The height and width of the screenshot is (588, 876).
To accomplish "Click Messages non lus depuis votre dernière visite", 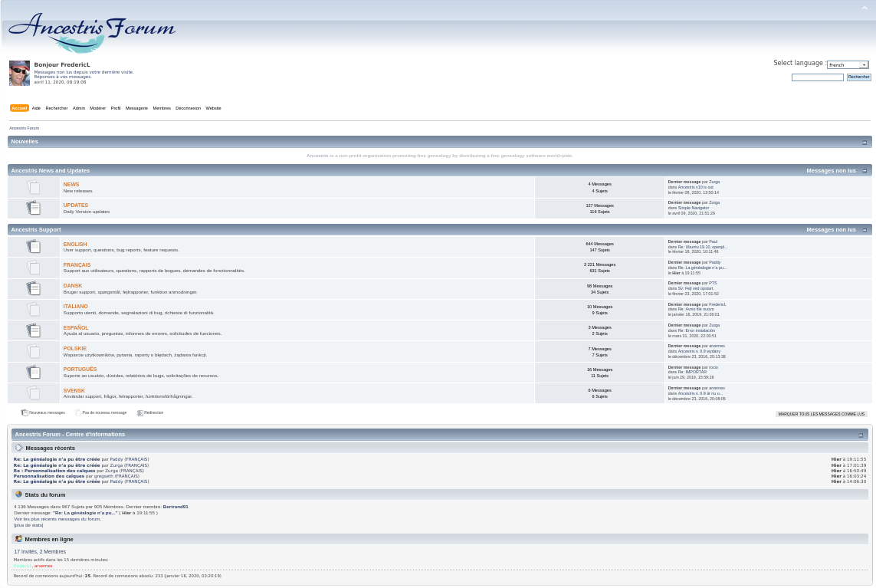I will [x=84, y=72].
